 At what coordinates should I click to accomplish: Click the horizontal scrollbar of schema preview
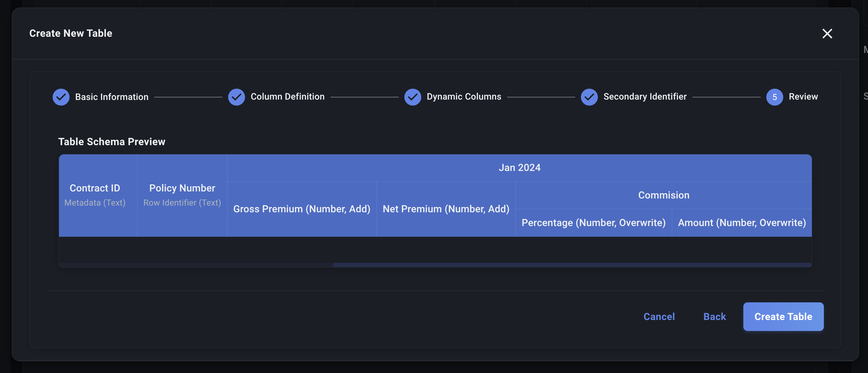point(572,265)
